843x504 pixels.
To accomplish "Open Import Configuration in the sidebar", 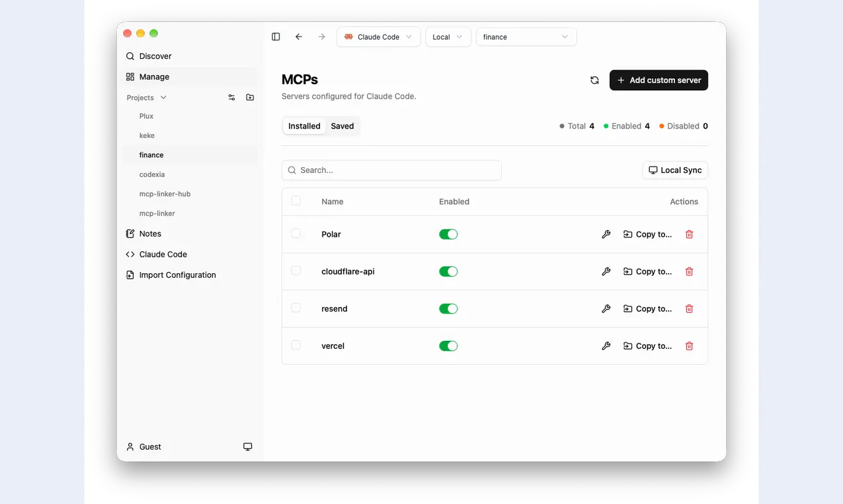I will click(189, 275).
